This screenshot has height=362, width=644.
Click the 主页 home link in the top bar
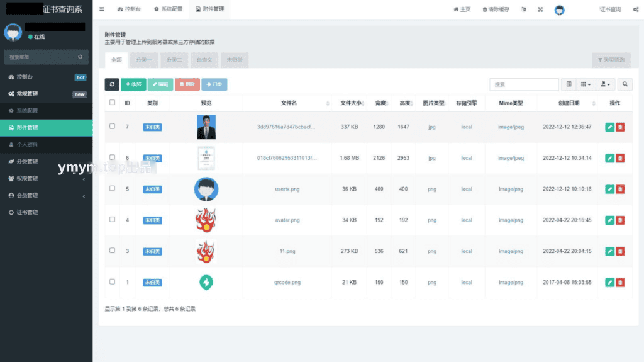[x=462, y=9]
